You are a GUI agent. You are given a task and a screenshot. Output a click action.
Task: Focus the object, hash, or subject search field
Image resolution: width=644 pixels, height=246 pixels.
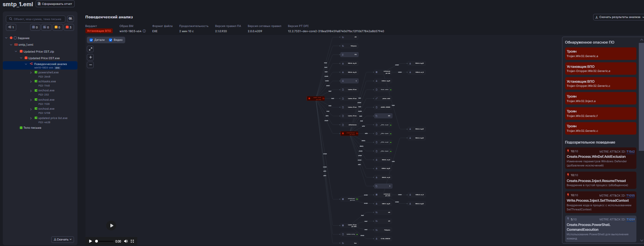36,19
